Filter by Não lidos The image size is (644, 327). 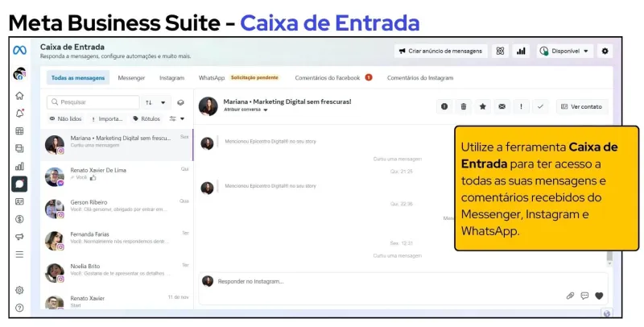66,118
